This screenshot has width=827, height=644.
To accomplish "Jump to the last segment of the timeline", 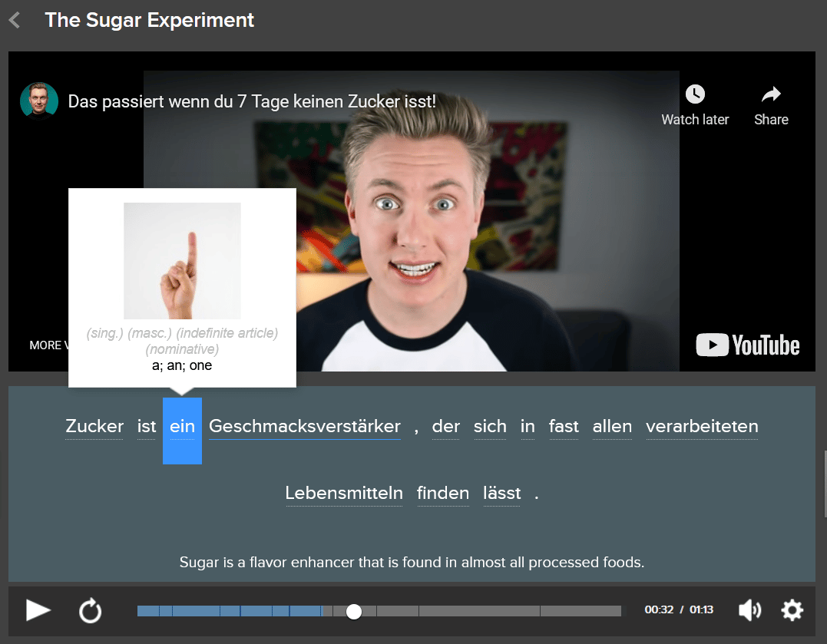I will (x=580, y=611).
